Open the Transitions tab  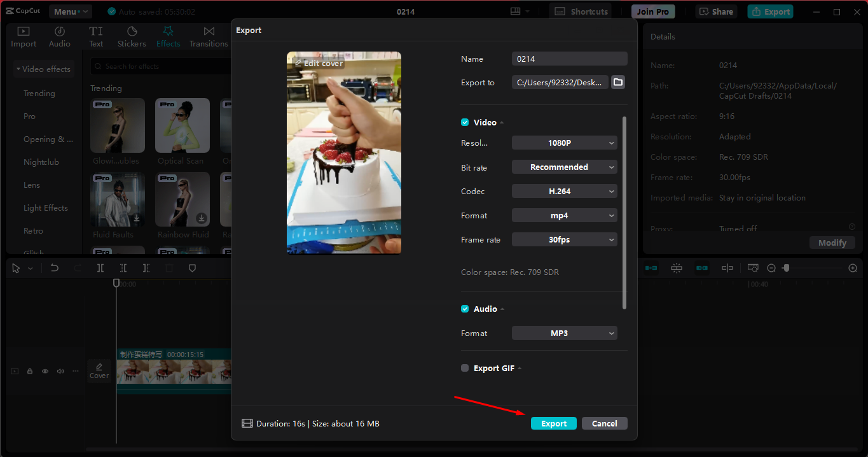coord(209,37)
